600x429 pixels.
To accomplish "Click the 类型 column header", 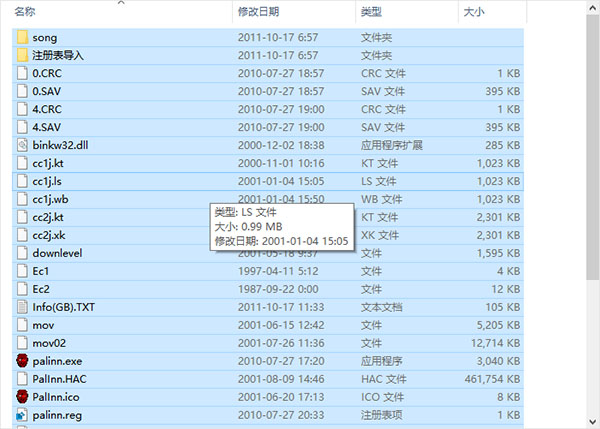I will (x=371, y=12).
